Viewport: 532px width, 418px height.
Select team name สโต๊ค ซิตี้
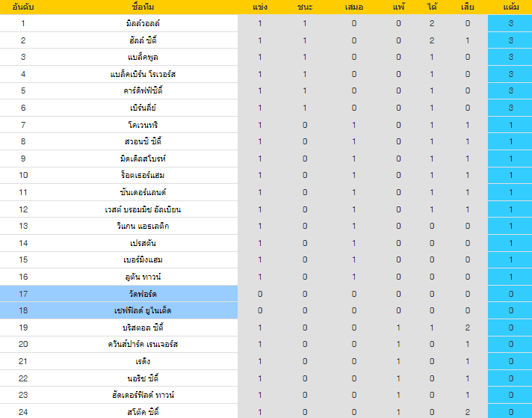click(x=143, y=412)
